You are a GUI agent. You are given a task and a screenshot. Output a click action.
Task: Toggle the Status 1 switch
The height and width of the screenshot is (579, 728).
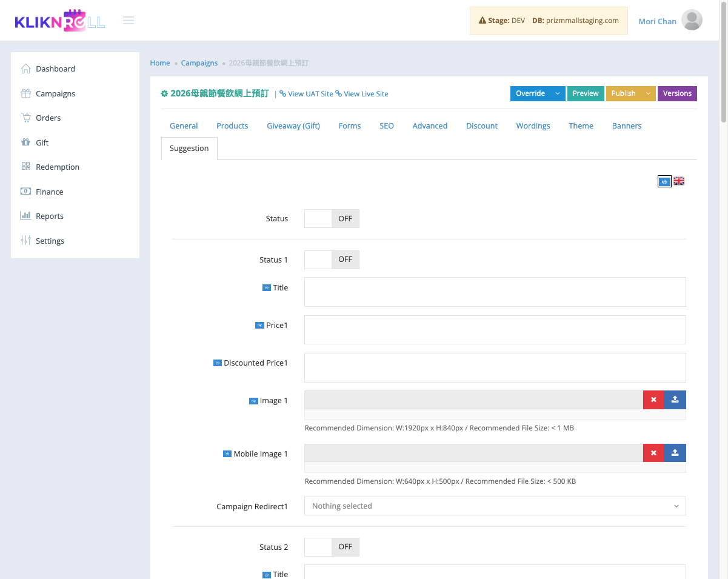click(x=332, y=259)
